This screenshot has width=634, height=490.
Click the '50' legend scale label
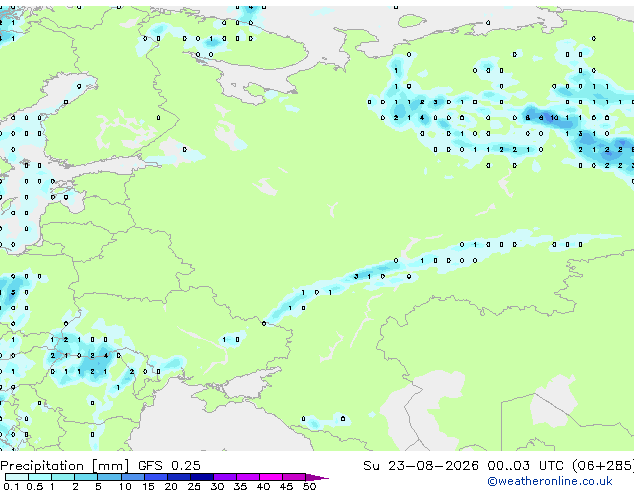click(x=309, y=486)
